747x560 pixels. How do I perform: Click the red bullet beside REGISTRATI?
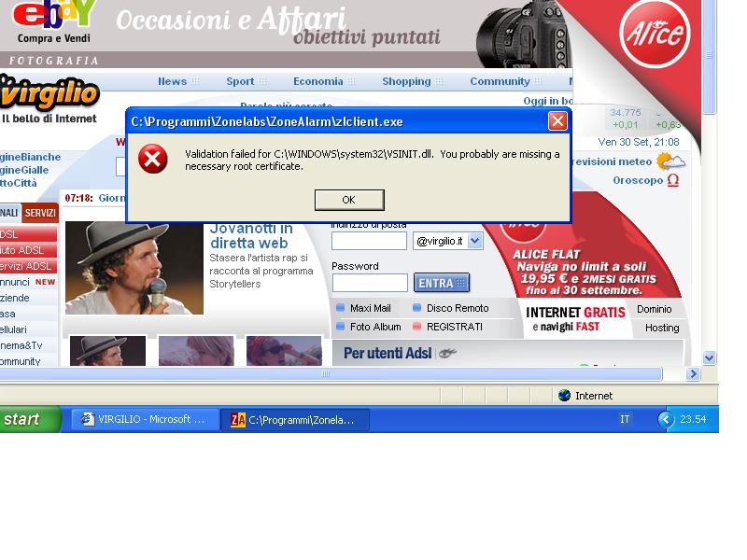coord(416,326)
